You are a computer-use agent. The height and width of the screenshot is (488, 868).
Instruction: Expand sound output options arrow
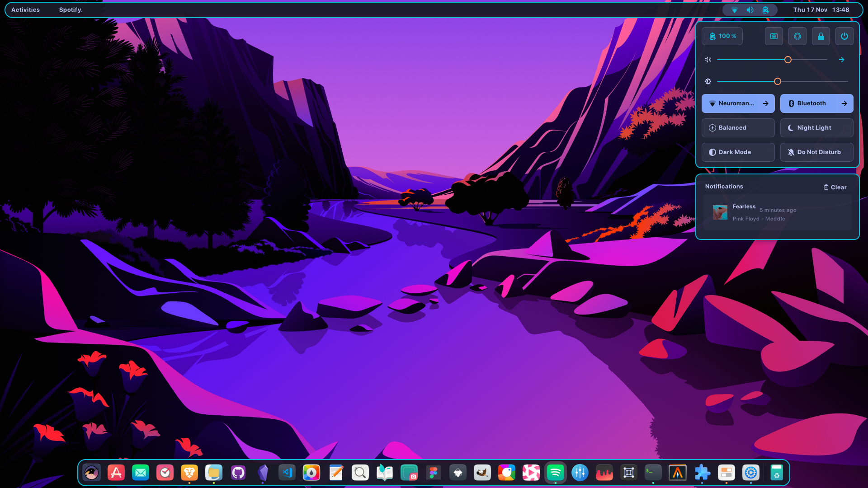(842, 60)
